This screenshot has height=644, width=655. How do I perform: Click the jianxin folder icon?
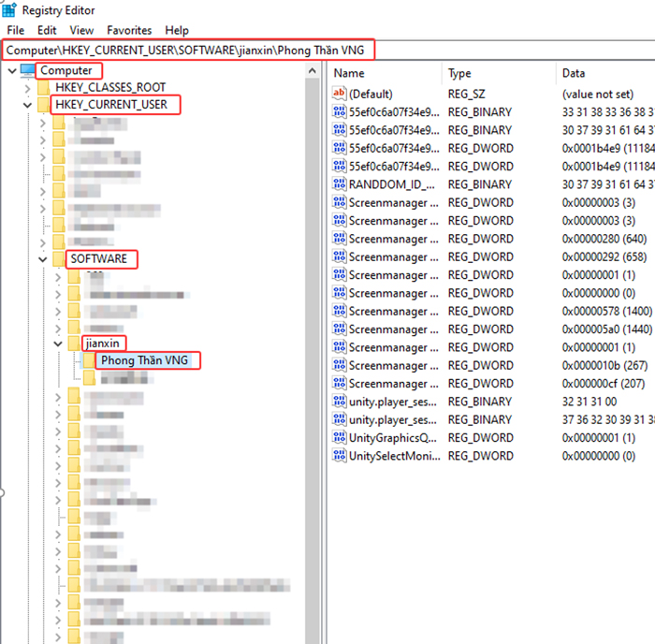[x=74, y=344]
